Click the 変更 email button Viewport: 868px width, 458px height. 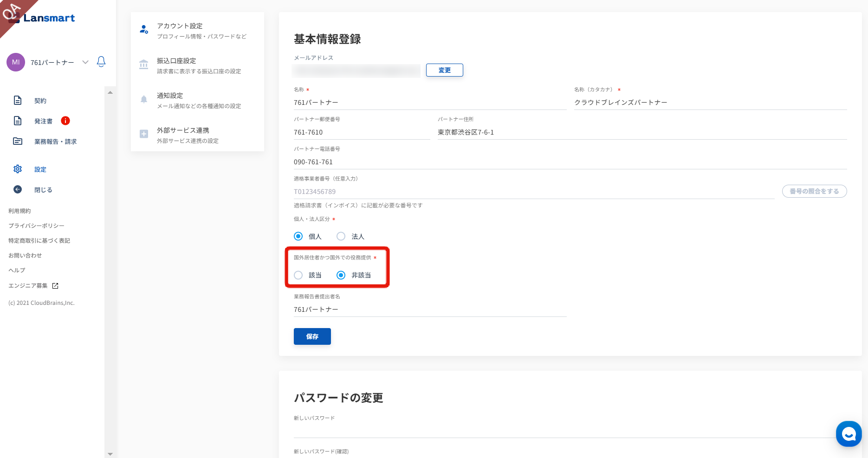point(444,70)
